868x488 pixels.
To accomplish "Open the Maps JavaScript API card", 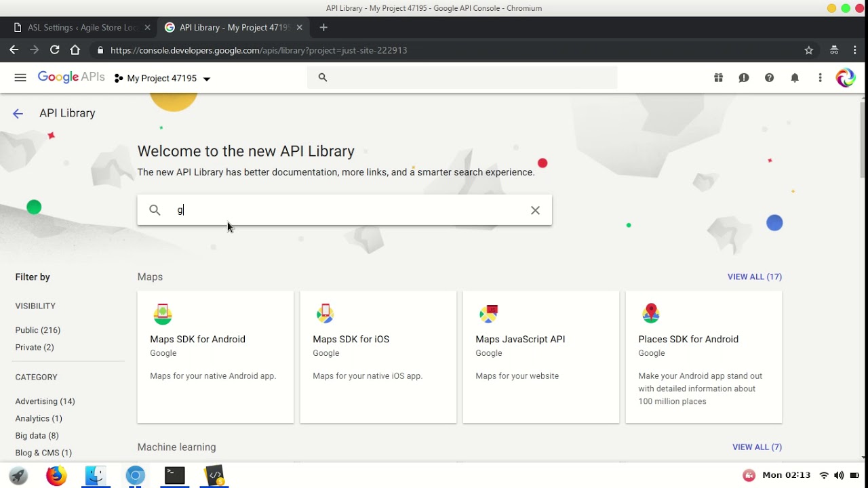I will [541, 357].
